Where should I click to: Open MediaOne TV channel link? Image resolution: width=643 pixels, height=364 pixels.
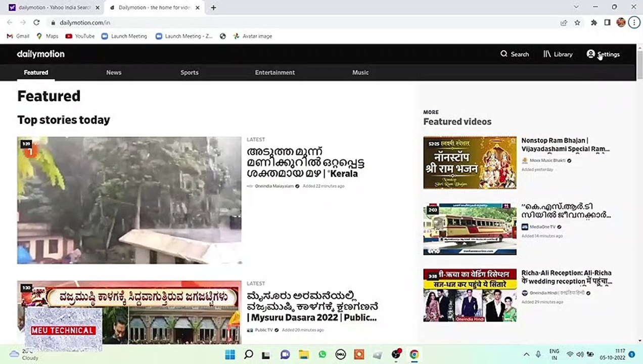(541, 227)
